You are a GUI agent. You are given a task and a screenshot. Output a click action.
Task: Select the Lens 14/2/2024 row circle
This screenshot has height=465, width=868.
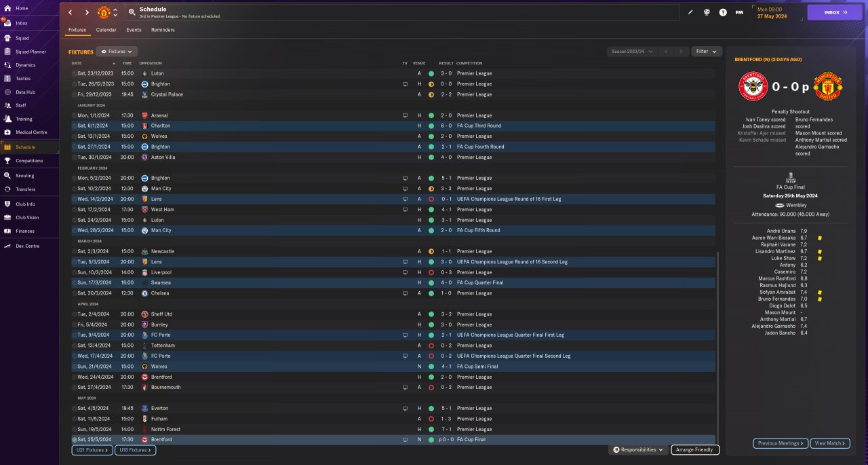pos(75,199)
